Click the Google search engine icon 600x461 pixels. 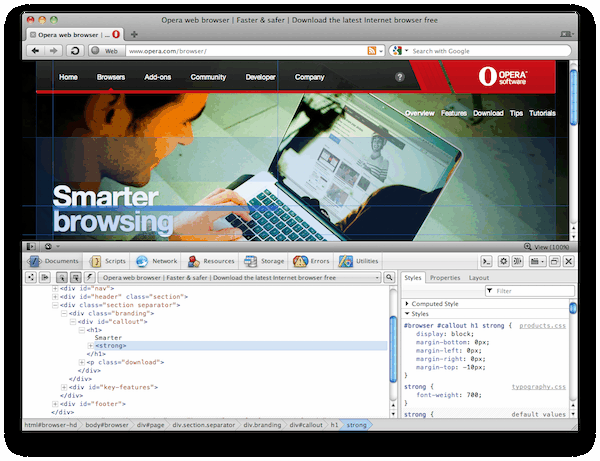coord(397,50)
